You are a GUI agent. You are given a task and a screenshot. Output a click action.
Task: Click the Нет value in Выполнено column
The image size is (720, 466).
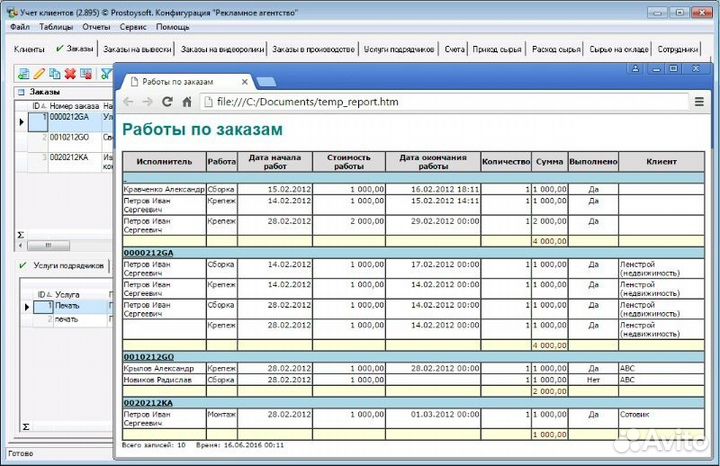tap(593, 380)
